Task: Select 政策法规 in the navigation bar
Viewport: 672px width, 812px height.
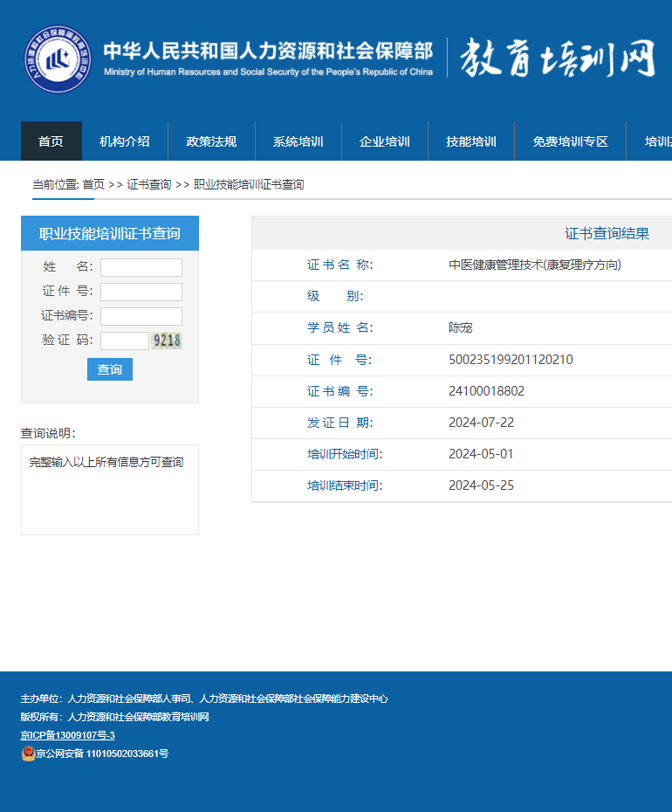Action: [x=211, y=141]
